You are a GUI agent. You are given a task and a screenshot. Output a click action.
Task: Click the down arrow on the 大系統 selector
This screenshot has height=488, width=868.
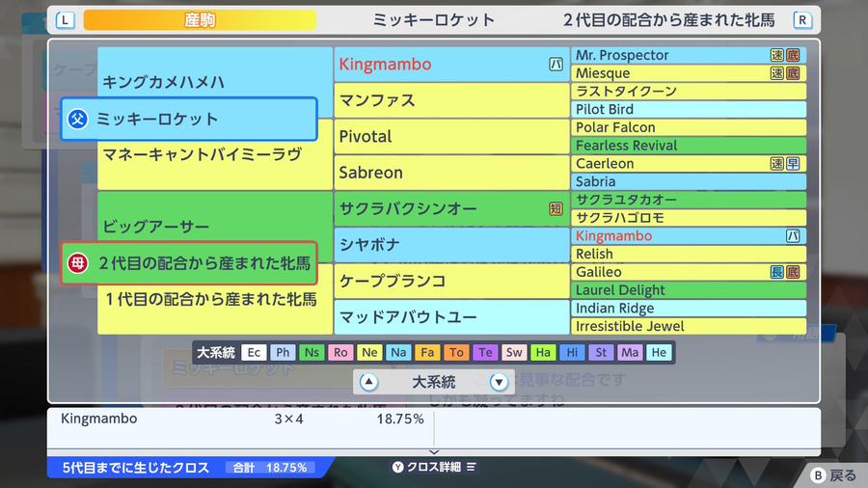click(x=499, y=382)
